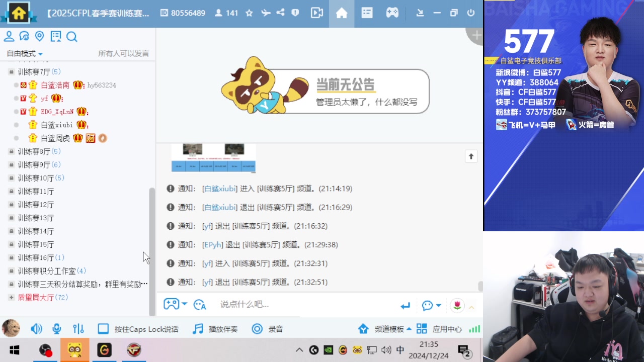
Task: Open the audio mixer settings icon
Action: (78, 329)
